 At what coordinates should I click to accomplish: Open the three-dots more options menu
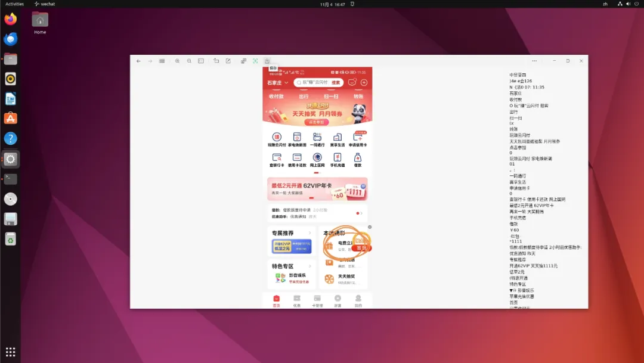(x=534, y=61)
